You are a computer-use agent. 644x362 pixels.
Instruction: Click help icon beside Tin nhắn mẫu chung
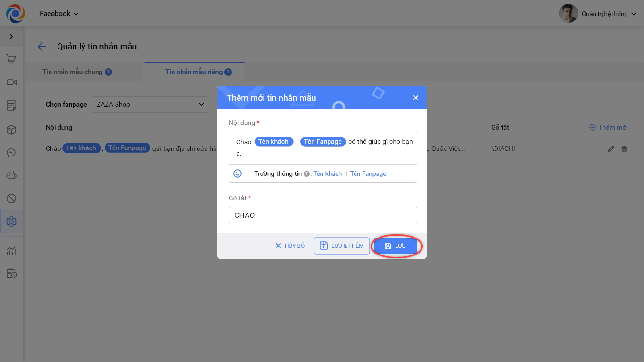tap(108, 72)
